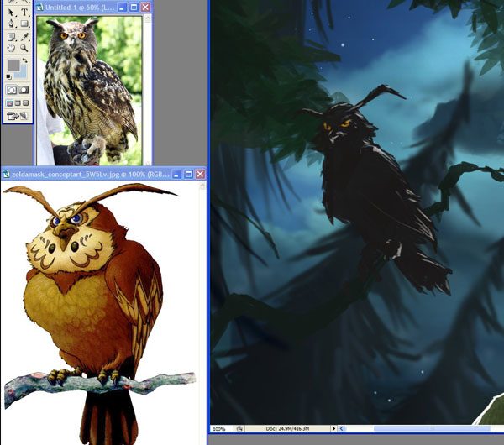Image resolution: width=504 pixels, height=445 pixels.
Task: Choose Full Screen with Menu Bar mode
Action: click(18, 103)
